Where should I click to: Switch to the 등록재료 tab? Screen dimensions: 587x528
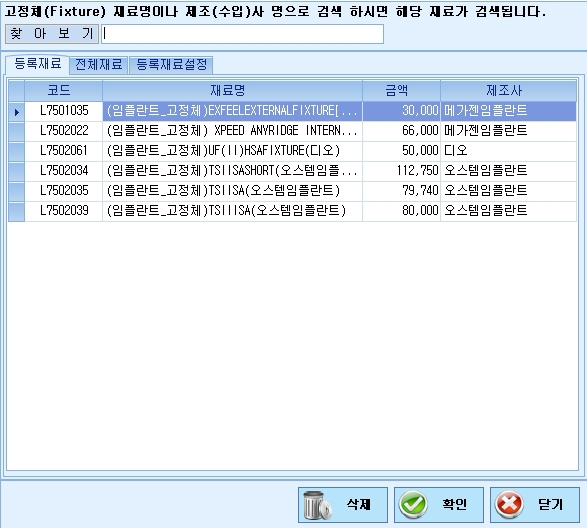[x=37, y=64]
